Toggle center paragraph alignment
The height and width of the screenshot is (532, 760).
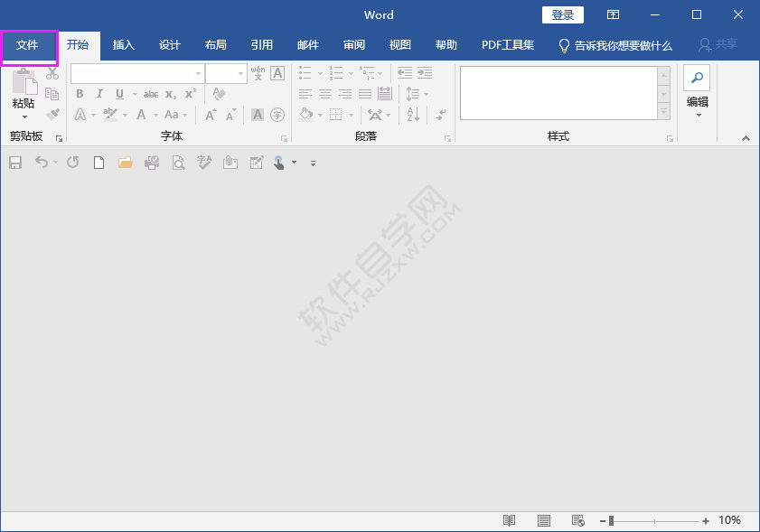[325, 94]
